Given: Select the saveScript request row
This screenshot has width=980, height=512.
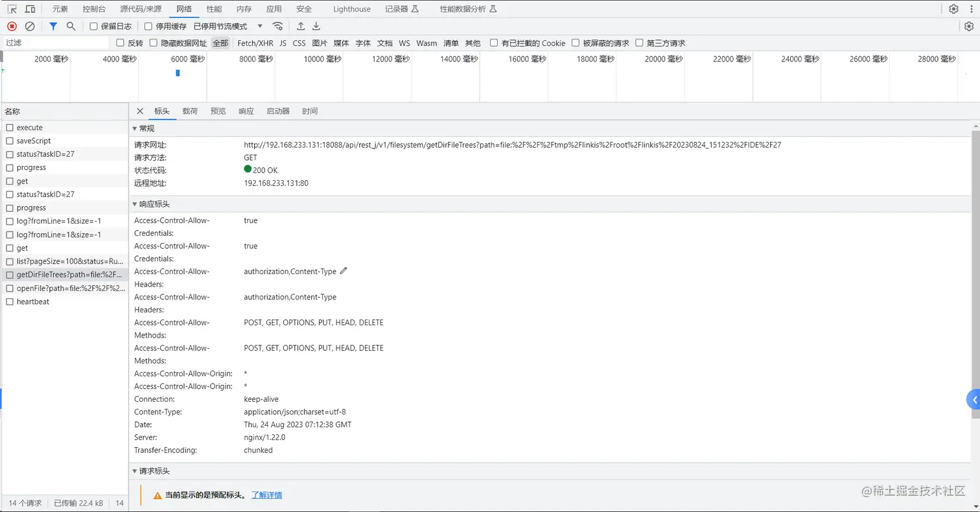Looking at the screenshot, I should 64,141.
